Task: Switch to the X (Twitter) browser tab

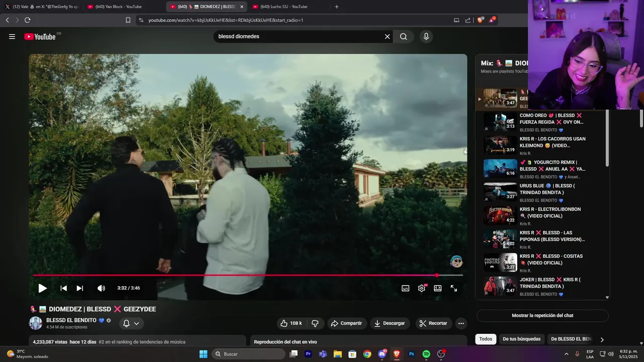Action: point(41,7)
